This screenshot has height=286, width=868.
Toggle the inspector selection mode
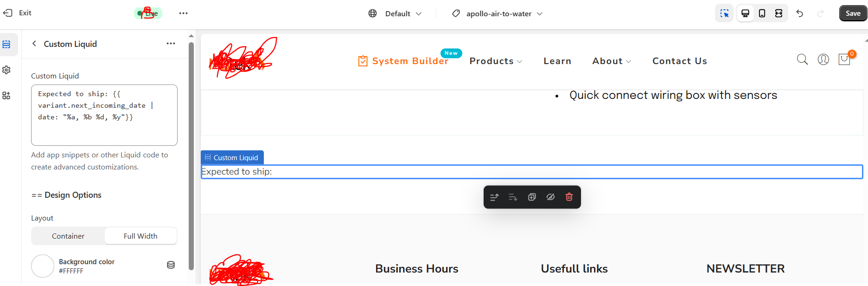point(724,13)
